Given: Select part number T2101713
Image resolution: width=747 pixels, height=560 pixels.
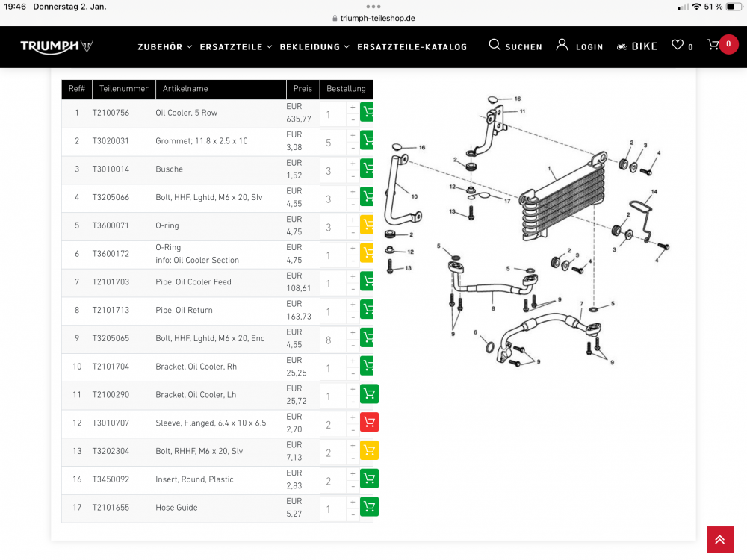Looking at the screenshot, I should 111,310.
